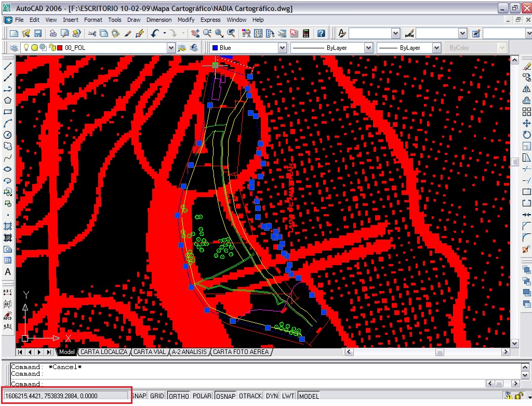
Task: Switch to CARTA FOTO AEREA layout tab
Action: coord(241,352)
